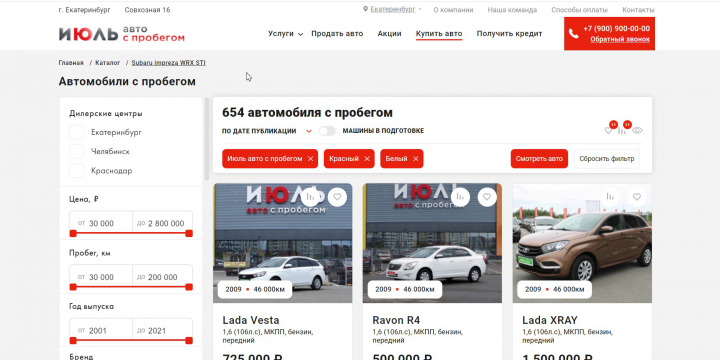Screen dimensions: 720x360
Task: Click the minimum price field 30 000
Action: (101, 223)
